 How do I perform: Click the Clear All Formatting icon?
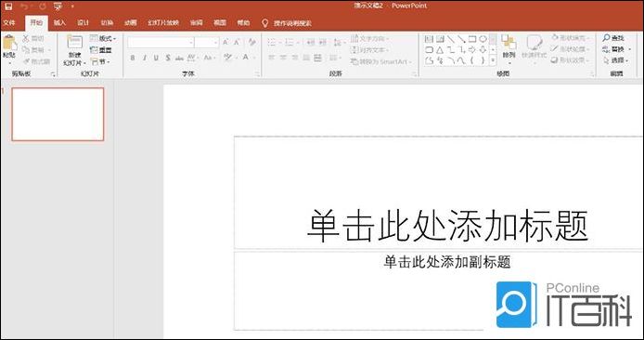pyautogui.click(x=252, y=43)
